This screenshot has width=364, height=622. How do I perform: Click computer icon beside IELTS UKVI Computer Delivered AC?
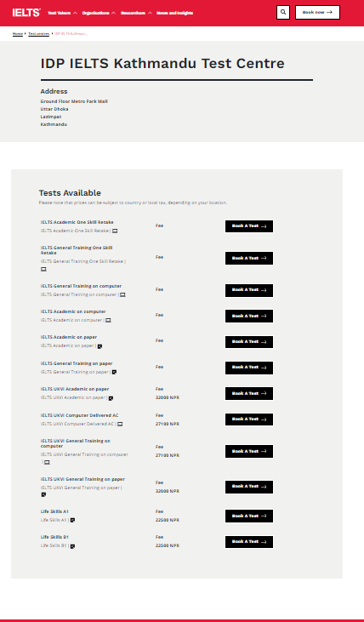tap(120, 424)
